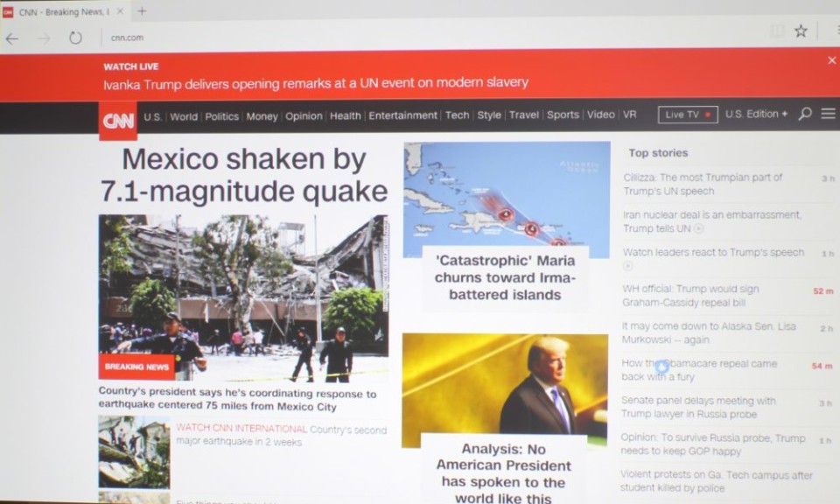Open the CNN search magnifier icon

pos(805,114)
